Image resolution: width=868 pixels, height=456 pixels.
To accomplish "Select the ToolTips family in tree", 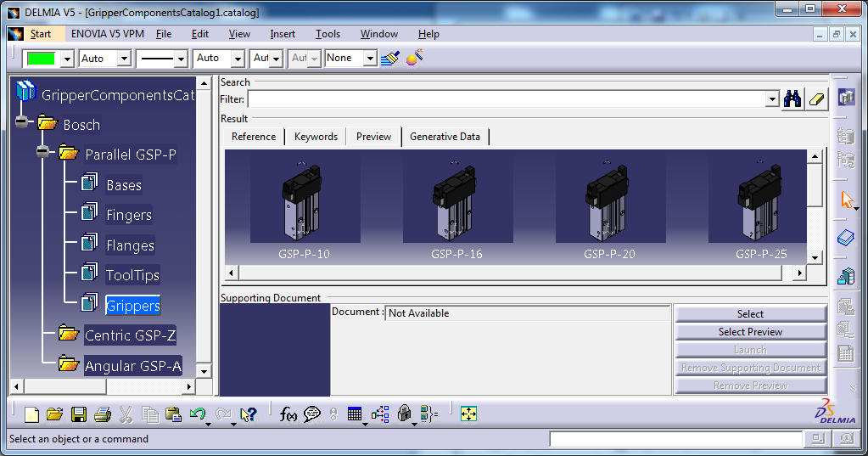I will point(133,275).
